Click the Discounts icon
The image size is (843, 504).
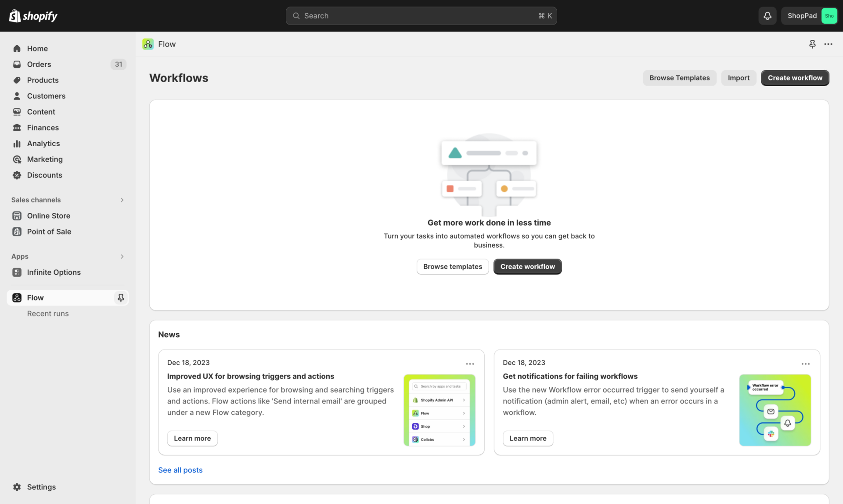coord(17,175)
